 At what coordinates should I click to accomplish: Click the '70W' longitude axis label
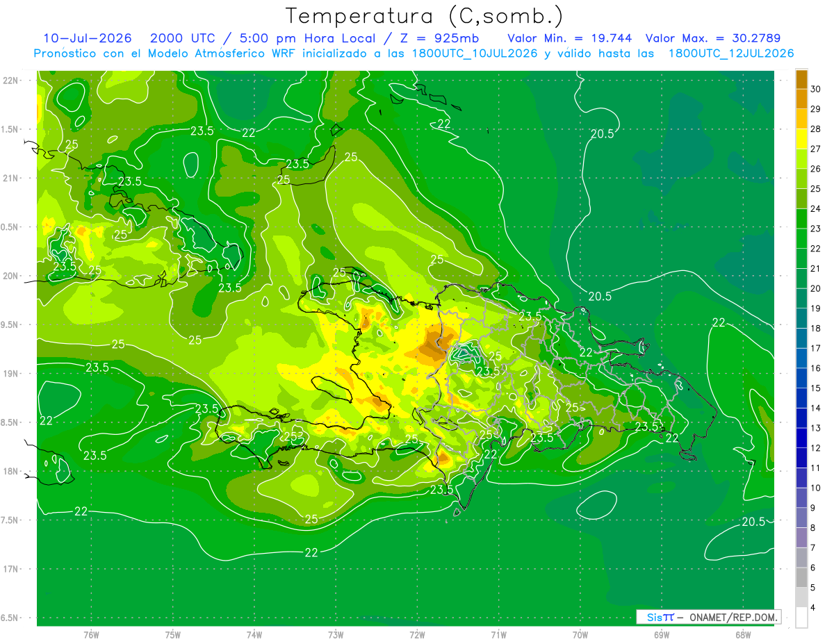[x=580, y=635]
